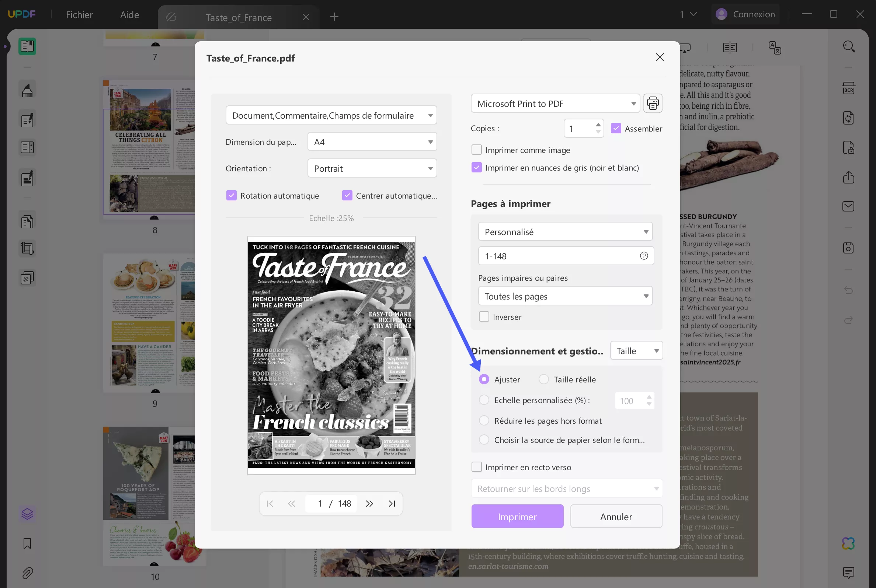
Task: Open the Aide menu
Action: tap(129, 15)
